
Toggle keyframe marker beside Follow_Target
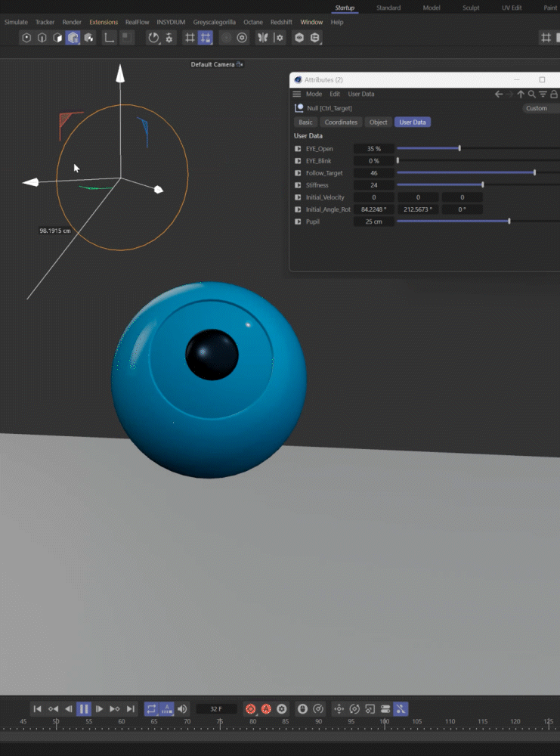[298, 173]
